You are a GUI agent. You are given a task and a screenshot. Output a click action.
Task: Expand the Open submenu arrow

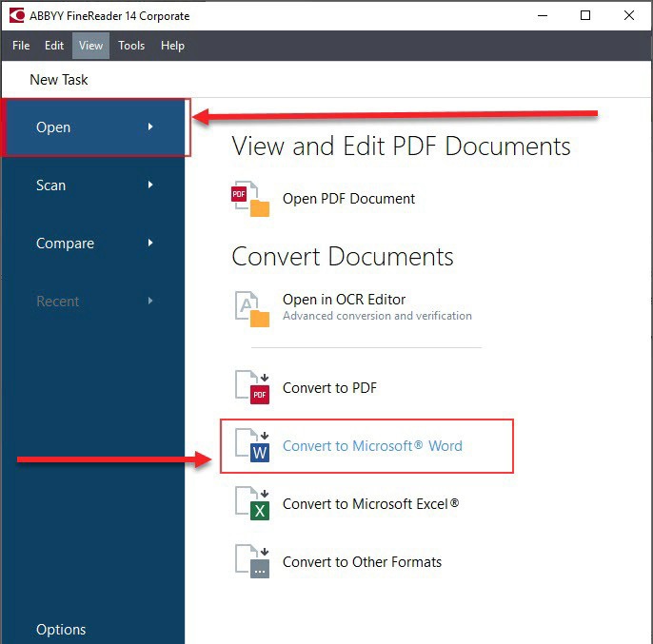tap(150, 127)
